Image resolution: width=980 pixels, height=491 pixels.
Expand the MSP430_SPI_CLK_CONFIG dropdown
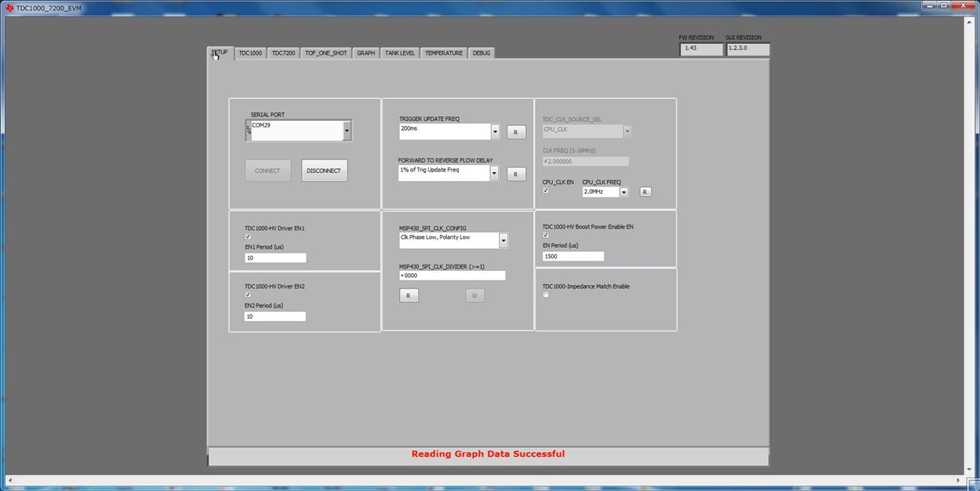tap(504, 240)
